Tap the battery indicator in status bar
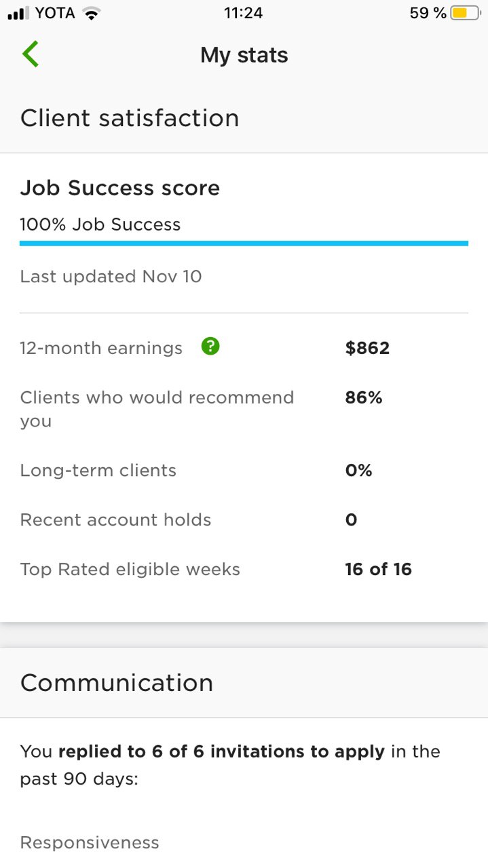Screen dimensions: 488x868 pos(466,13)
